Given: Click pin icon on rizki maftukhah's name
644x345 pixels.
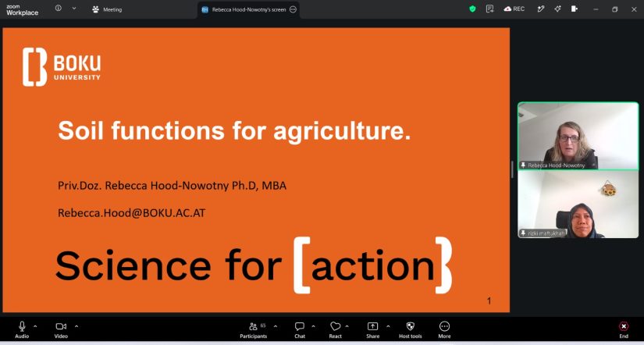Looking at the screenshot, I should (523, 233).
